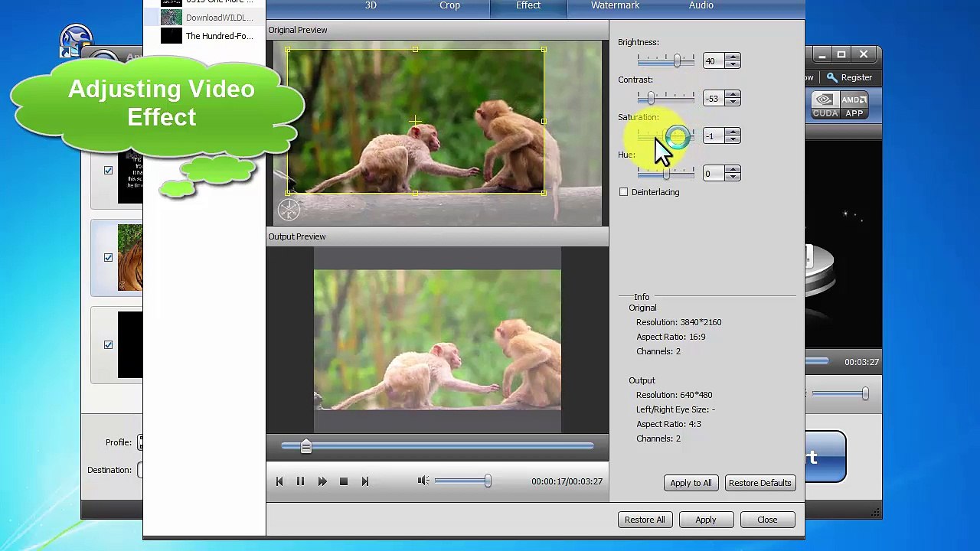Click the center crosshair in Original Preview
980x551 pixels.
[x=415, y=121]
